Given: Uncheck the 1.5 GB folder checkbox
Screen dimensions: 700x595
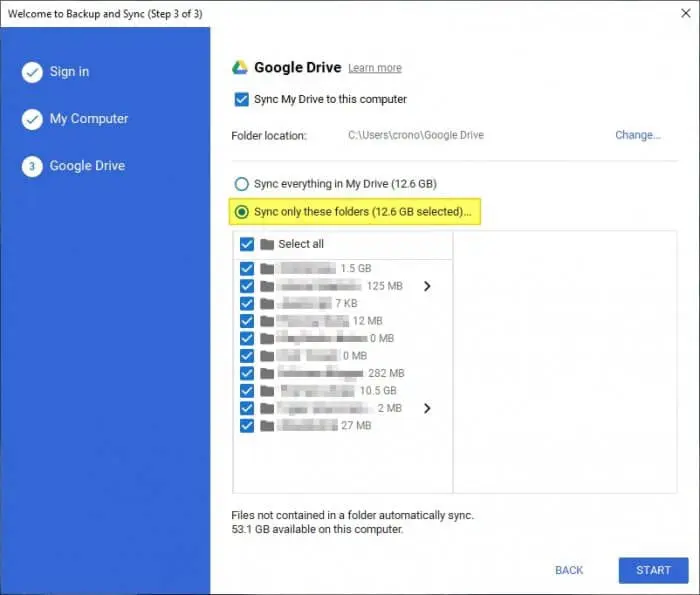Looking at the screenshot, I should [247, 268].
